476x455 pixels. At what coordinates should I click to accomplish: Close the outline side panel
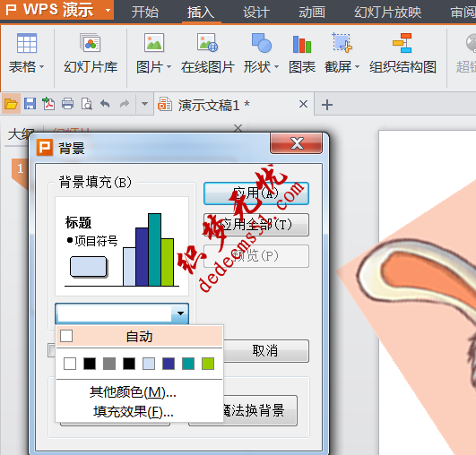[238, 128]
